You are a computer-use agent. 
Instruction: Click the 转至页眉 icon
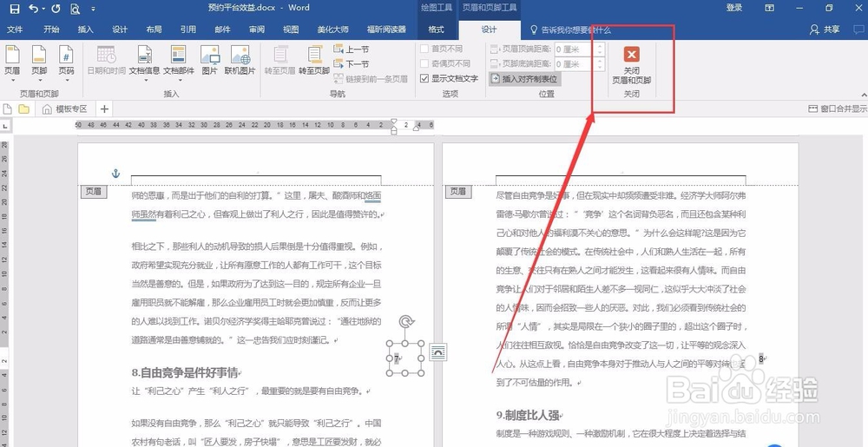point(280,54)
